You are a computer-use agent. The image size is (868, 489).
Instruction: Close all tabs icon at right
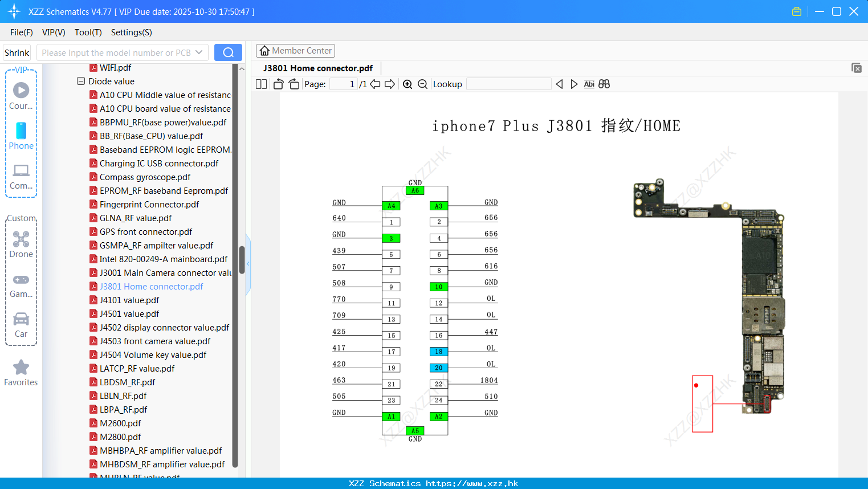(856, 68)
